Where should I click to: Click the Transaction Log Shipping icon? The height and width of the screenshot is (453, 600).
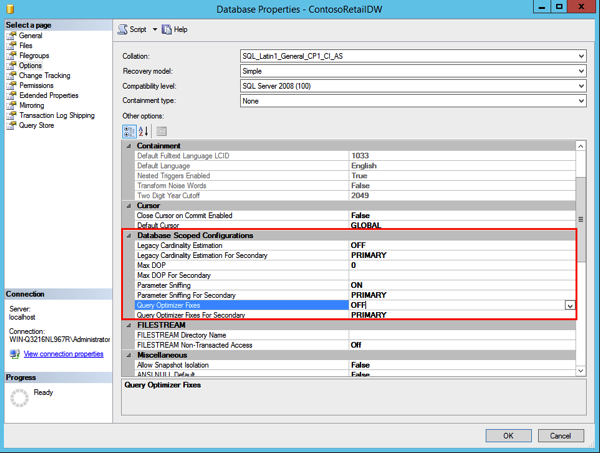click(11, 115)
